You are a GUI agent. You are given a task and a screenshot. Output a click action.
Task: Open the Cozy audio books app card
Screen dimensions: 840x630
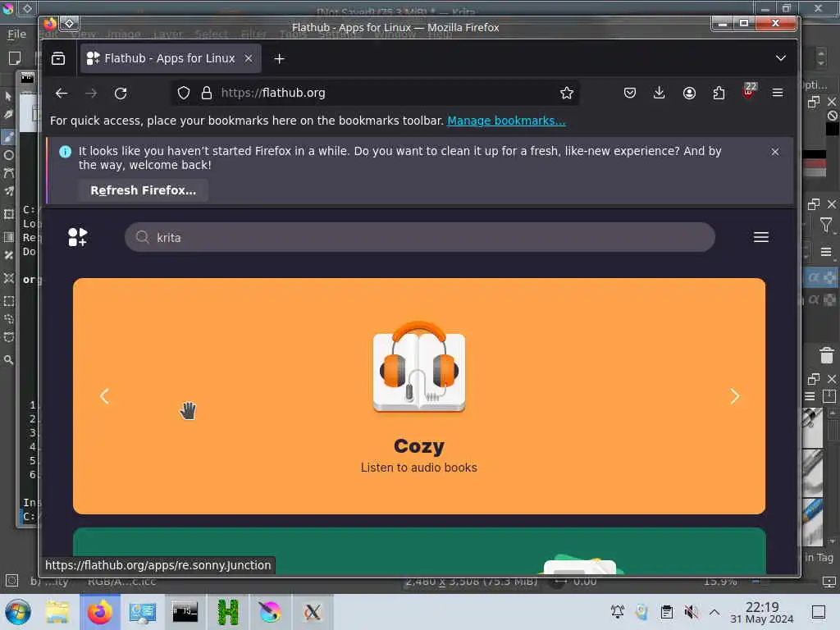(x=419, y=396)
